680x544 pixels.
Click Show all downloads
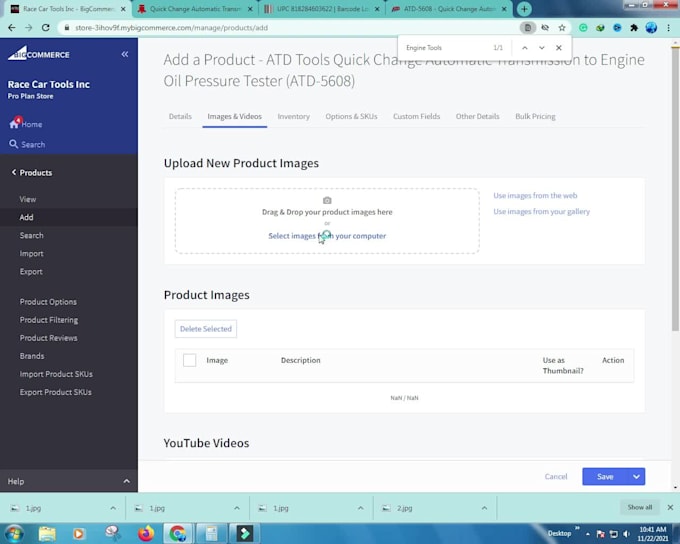640,507
